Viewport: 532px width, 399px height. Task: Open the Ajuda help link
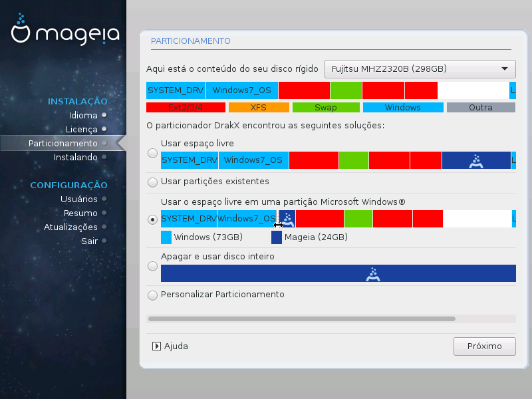coord(176,346)
